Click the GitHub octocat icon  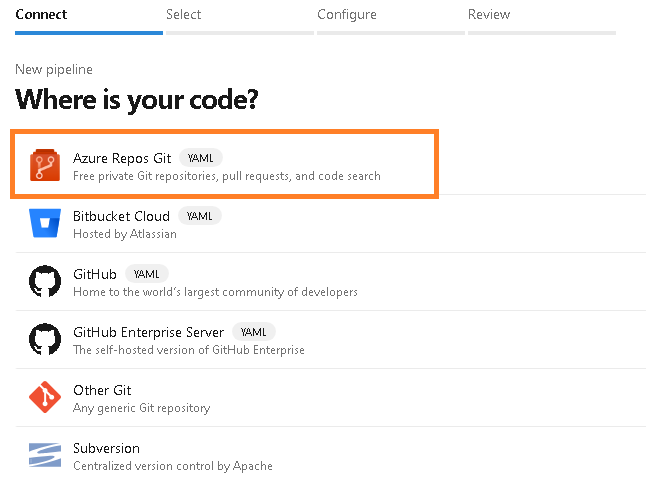45,282
